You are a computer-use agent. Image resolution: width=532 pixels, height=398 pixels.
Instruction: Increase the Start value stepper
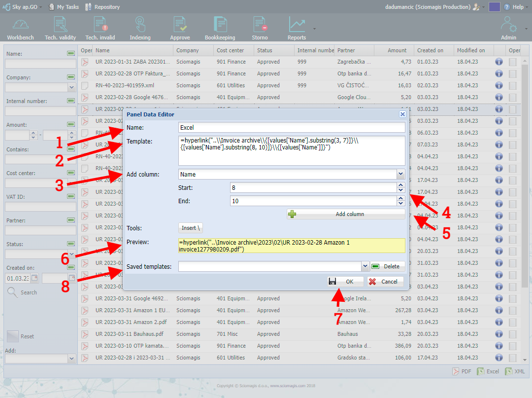tap(400, 185)
